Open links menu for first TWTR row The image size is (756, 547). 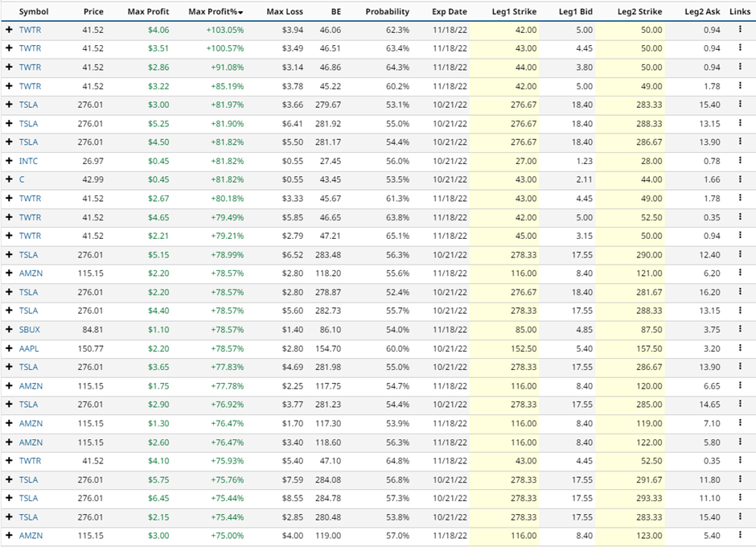pyautogui.click(x=740, y=30)
